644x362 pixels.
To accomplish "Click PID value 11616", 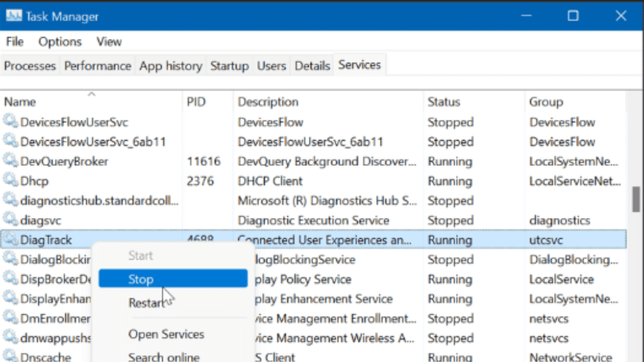I will 204,162.
